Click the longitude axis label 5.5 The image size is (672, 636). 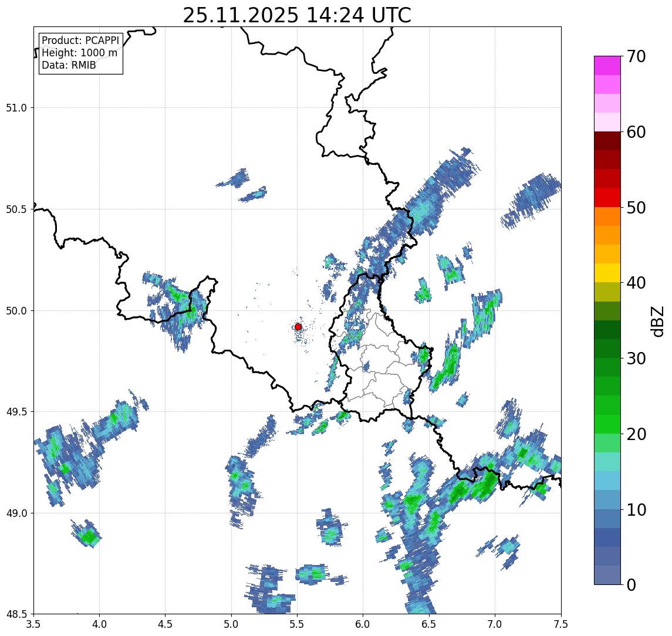point(298,624)
